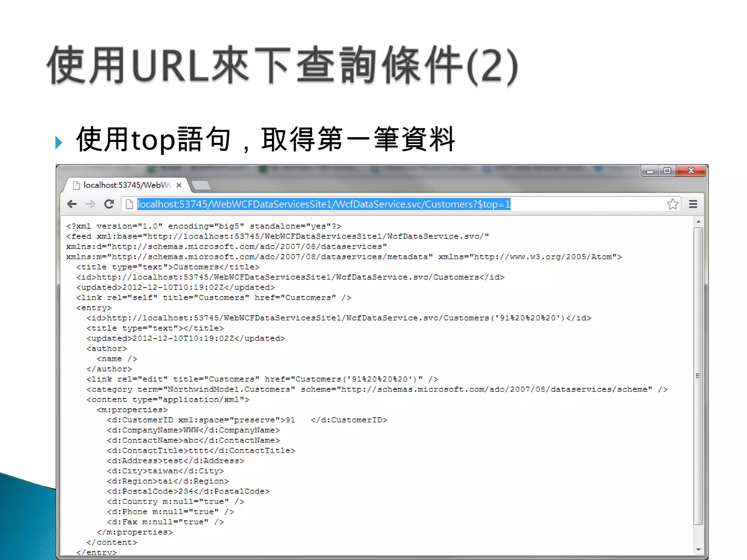Image resolution: width=747 pixels, height=560 pixels.
Task: Click the closing </author> tag
Action: (109, 369)
